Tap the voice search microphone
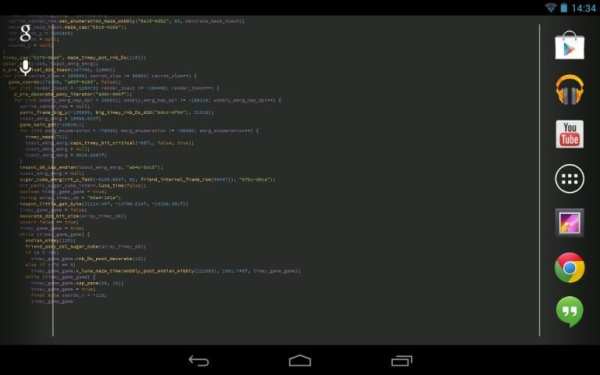 tap(25, 68)
